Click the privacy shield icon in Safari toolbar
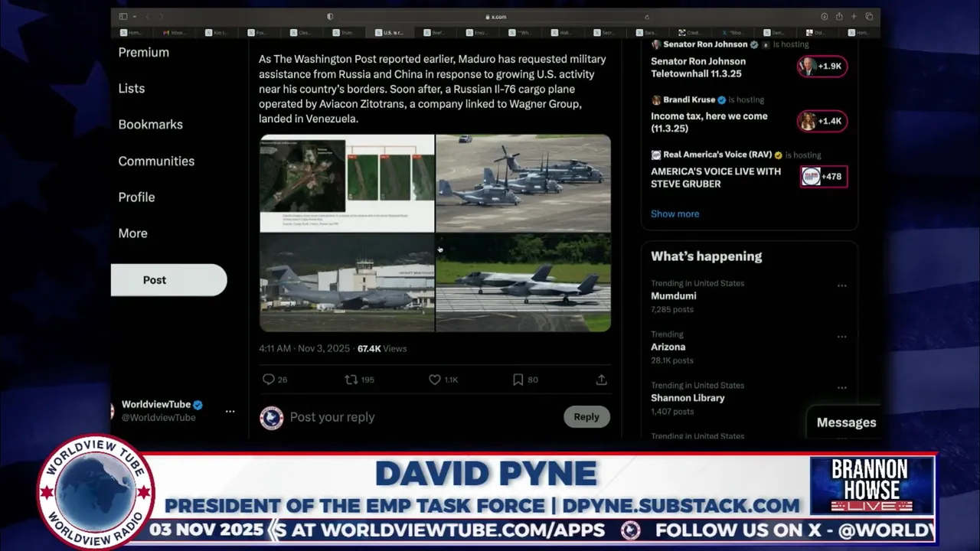980x551 pixels. coord(330,16)
